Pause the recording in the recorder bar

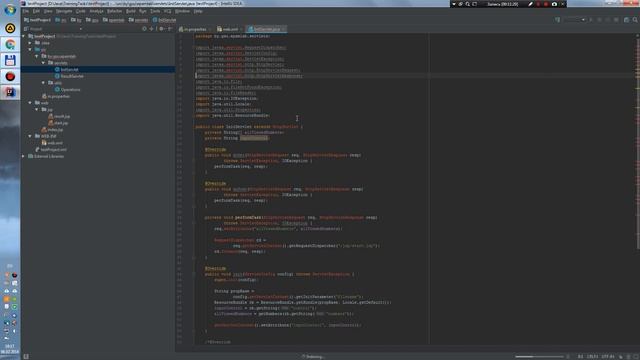(538, 4)
